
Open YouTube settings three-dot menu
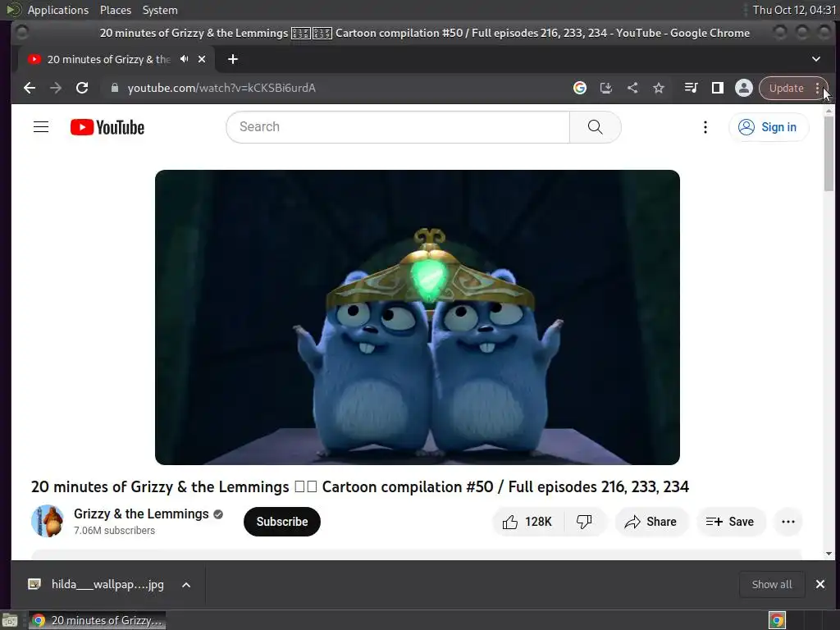705,127
